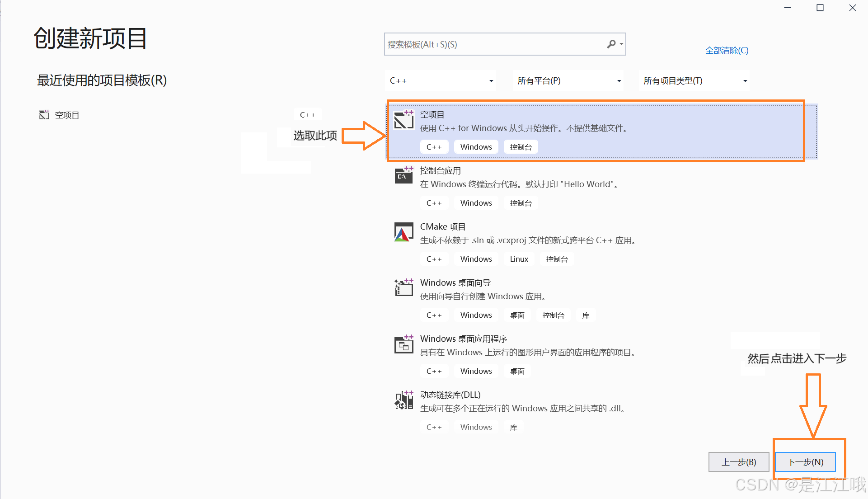Click the 下一步(N) next button
Viewport: 868px width, 499px height.
click(805, 462)
